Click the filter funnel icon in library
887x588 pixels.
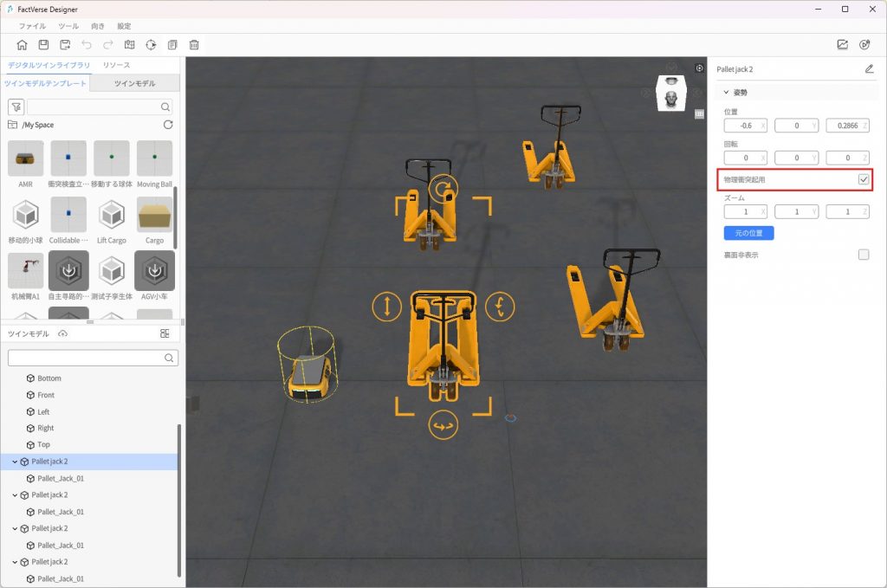pyautogui.click(x=16, y=107)
